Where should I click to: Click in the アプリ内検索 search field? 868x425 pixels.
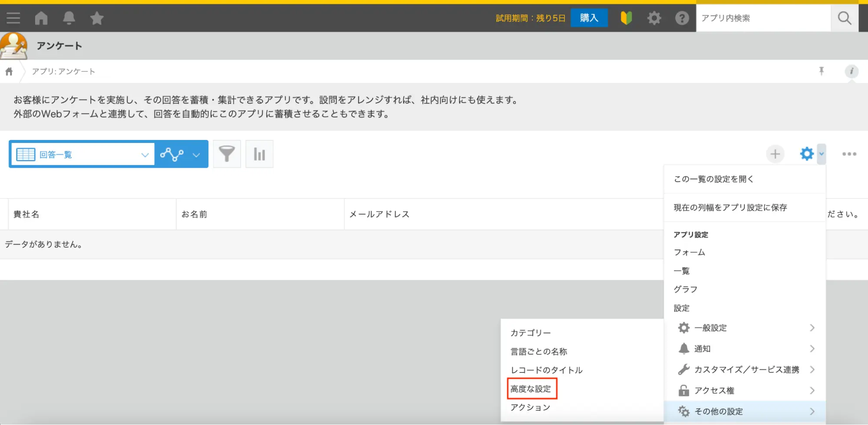762,18
